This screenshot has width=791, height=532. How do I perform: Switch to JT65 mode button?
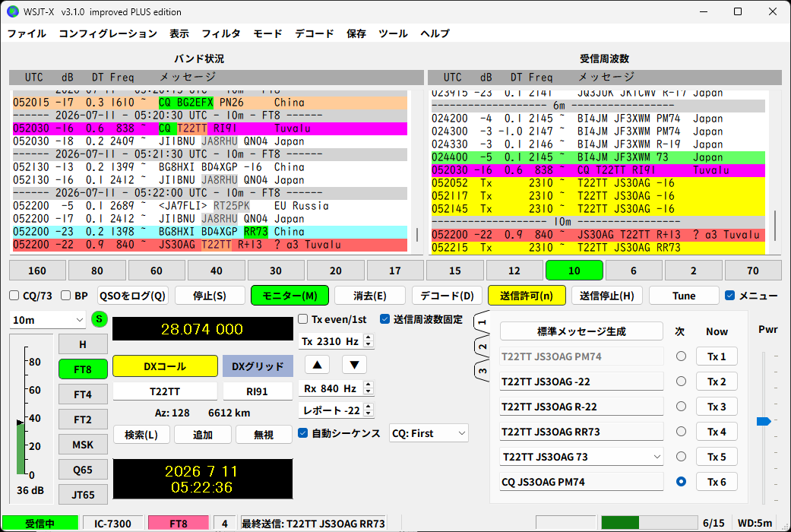(x=83, y=495)
